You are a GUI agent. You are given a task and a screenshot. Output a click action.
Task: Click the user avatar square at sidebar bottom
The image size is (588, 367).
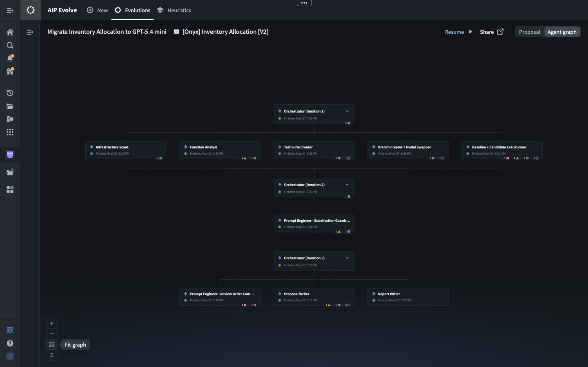10,356
